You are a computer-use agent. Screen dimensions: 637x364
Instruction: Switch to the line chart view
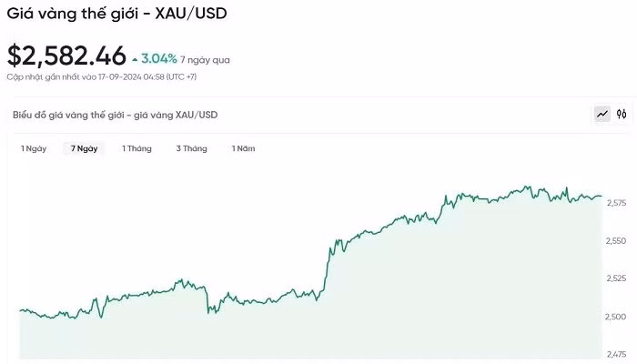[602, 114]
